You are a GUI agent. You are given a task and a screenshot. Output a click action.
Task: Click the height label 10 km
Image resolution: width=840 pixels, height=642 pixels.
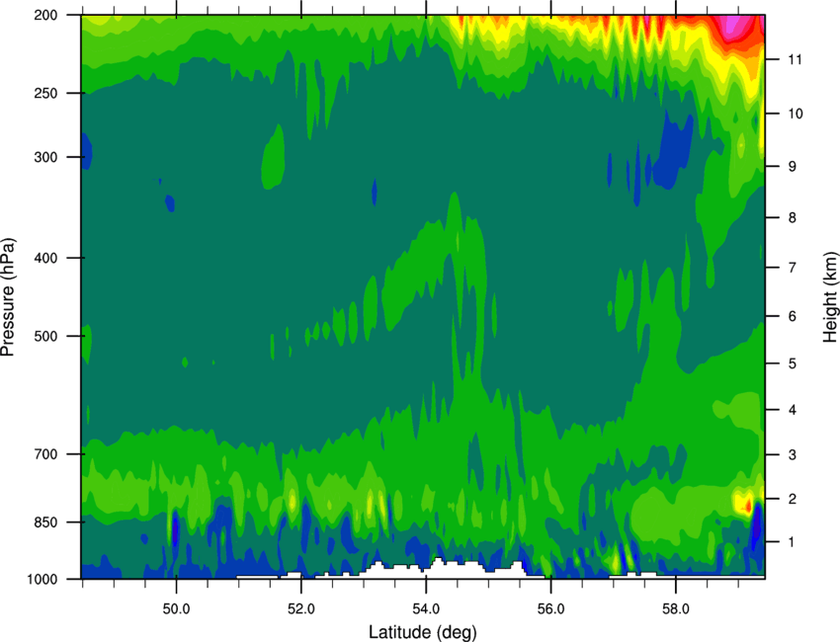(x=796, y=114)
